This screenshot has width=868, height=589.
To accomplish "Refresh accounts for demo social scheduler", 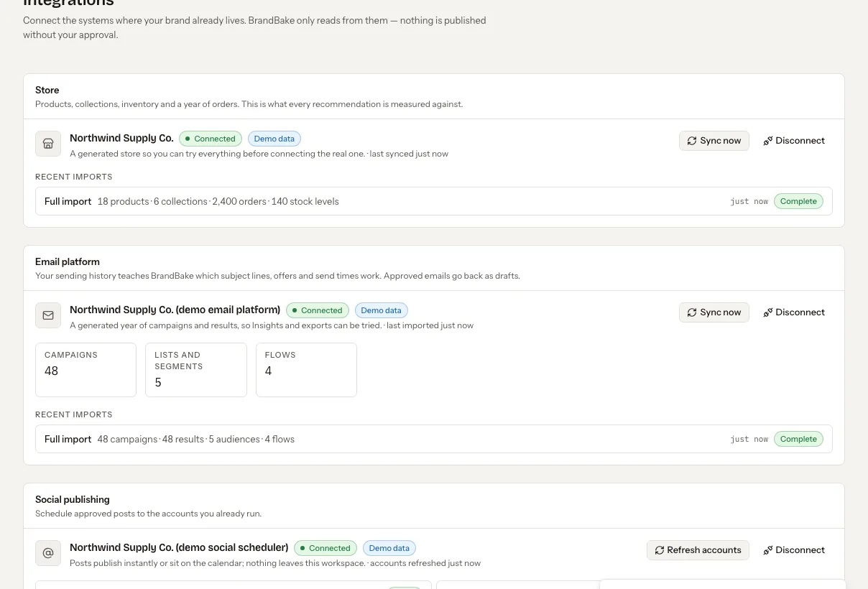I will pos(698,550).
